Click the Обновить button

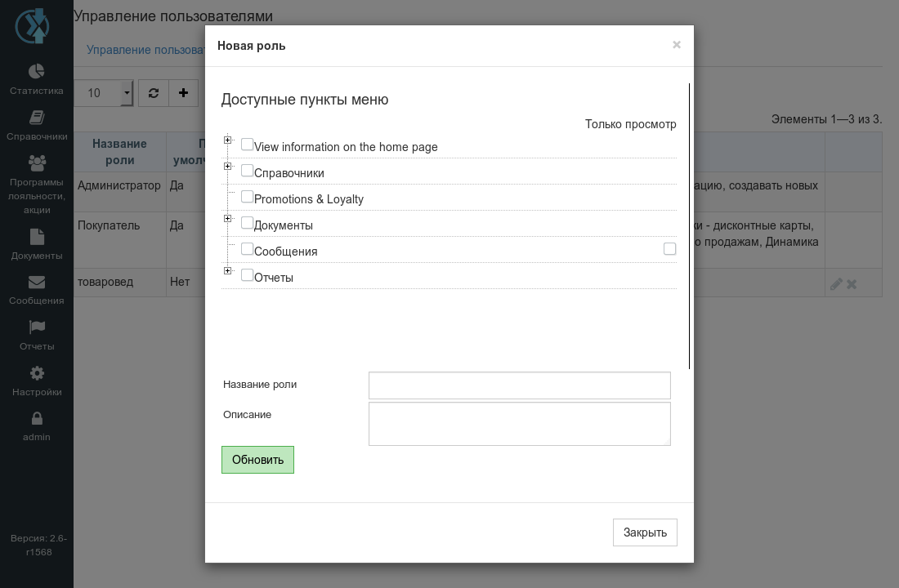[x=257, y=460]
